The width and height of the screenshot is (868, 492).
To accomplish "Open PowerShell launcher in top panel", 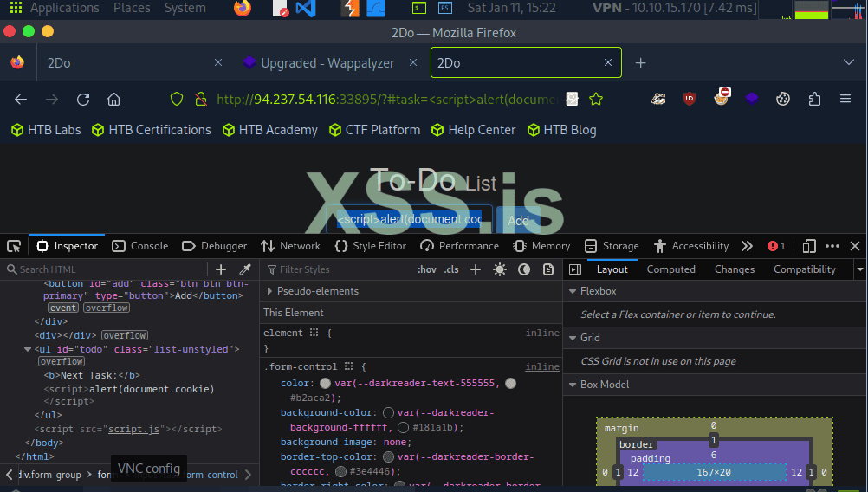I will pyautogui.click(x=444, y=8).
